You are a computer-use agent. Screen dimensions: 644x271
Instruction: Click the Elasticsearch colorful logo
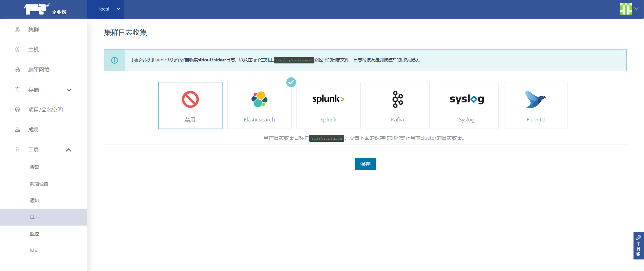pyautogui.click(x=259, y=99)
